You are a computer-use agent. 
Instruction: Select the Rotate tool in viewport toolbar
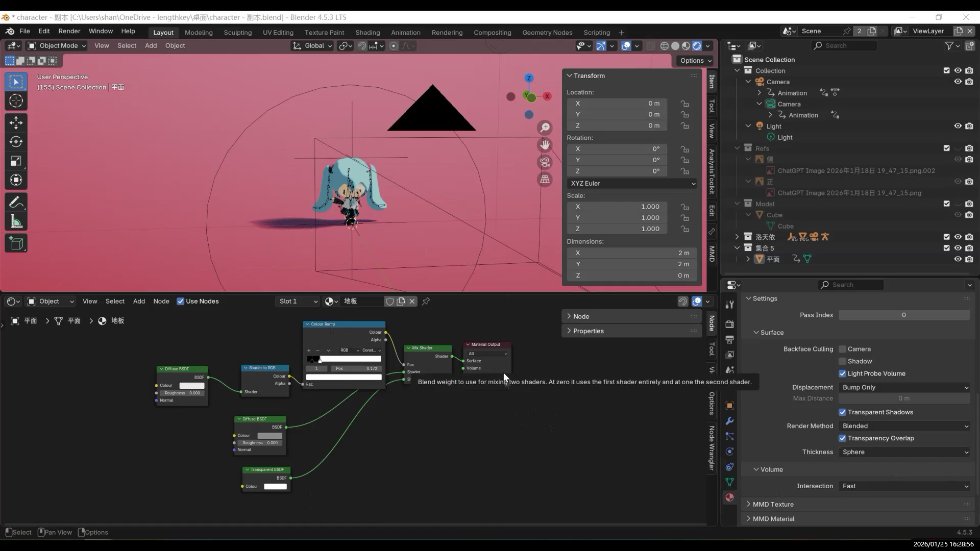pos(16,142)
